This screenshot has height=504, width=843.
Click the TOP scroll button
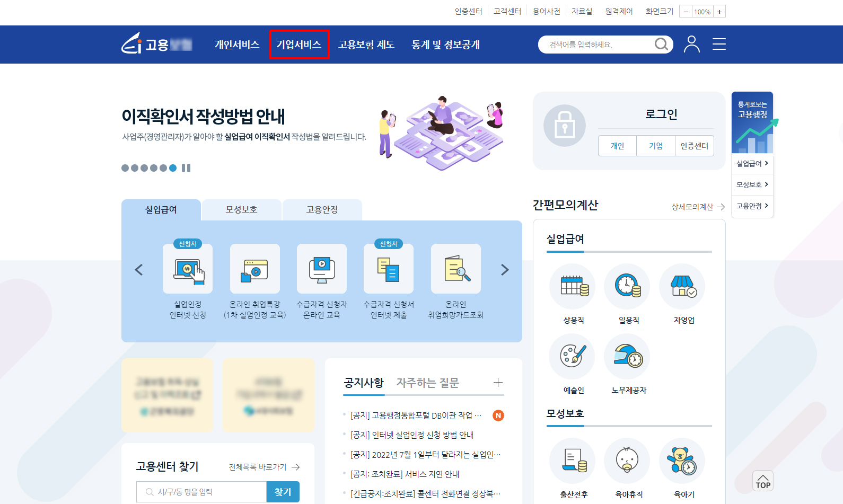tap(763, 481)
